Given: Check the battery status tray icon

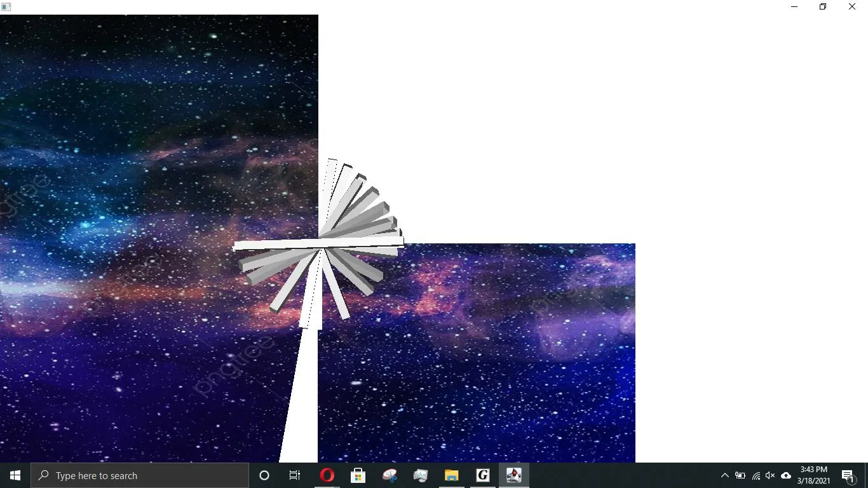Looking at the screenshot, I should point(740,475).
